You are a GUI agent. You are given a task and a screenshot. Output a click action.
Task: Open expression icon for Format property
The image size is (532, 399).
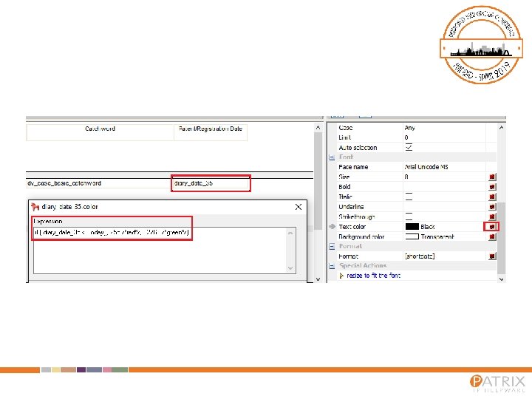pos(492,256)
